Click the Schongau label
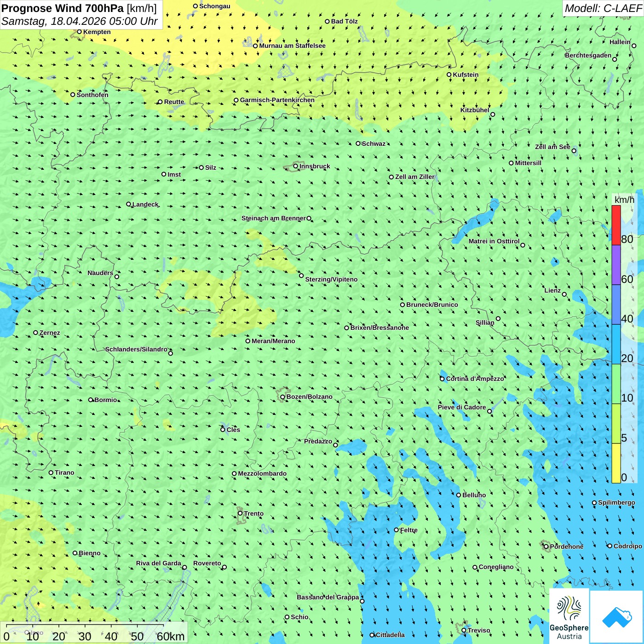The width and height of the screenshot is (644, 644). click(215, 6)
